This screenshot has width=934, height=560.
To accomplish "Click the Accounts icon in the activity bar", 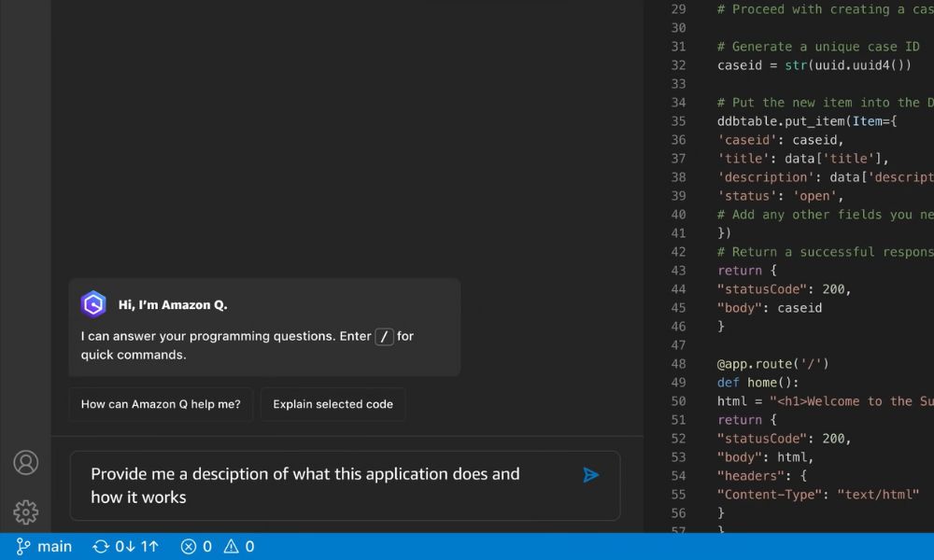I will [25, 462].
